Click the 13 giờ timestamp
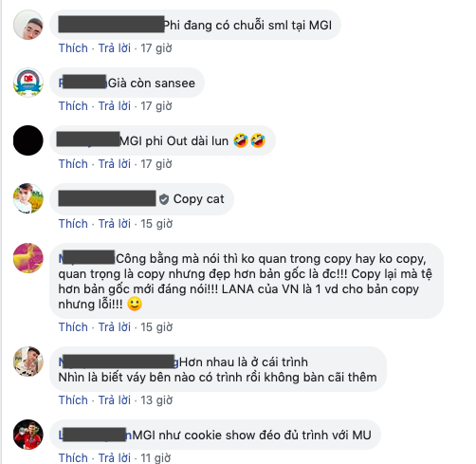This screenshot has height=464, width=476. (156, 400)
